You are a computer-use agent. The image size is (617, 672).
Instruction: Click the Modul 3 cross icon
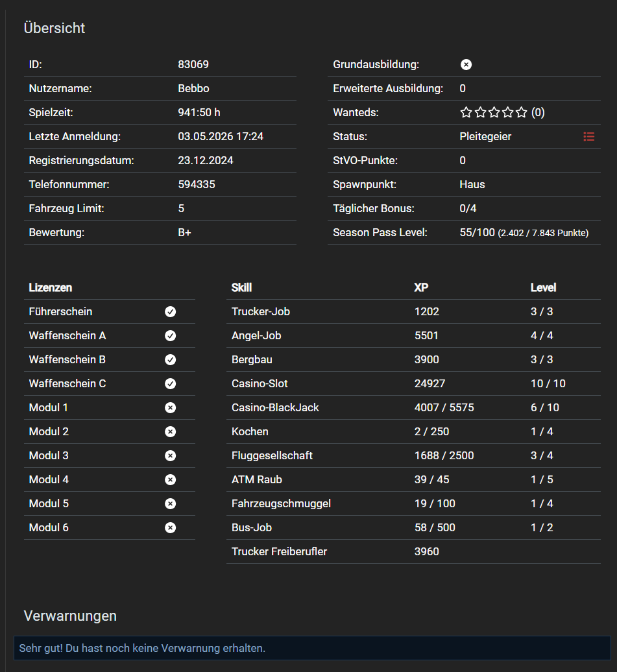point(170,455)
